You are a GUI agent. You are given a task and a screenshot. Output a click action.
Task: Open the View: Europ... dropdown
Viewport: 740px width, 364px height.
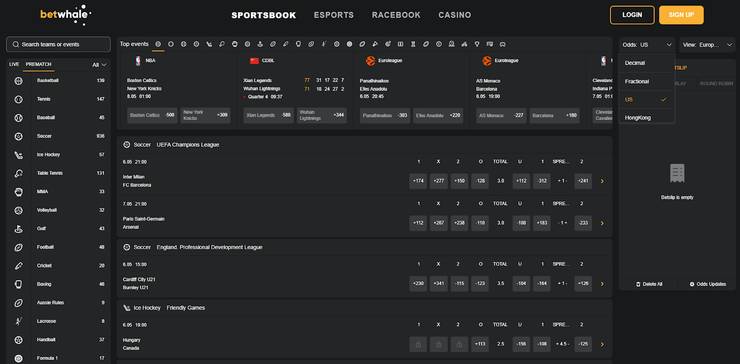coord(707,45)
